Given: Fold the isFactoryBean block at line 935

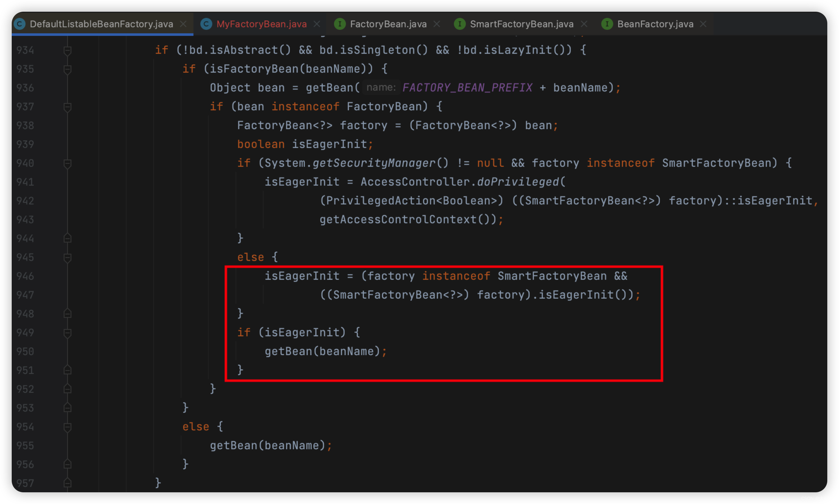Looking at the screenshot, I should 67,69.
